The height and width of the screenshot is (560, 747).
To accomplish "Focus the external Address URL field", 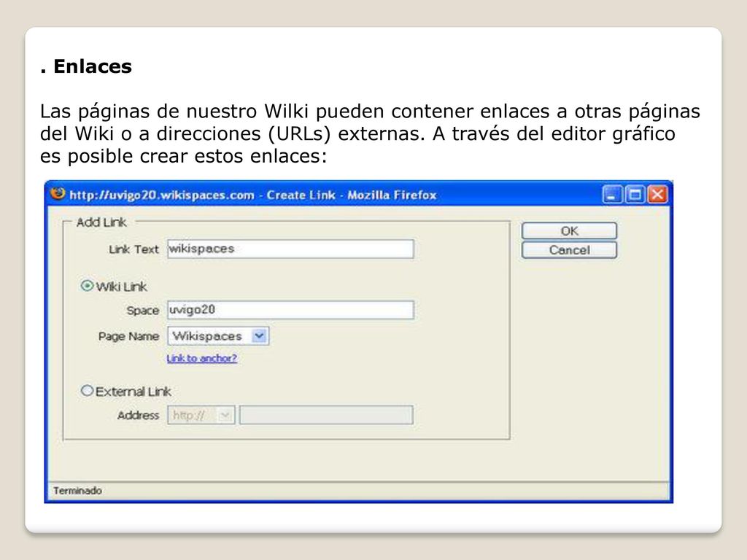I will click(326, 415).
